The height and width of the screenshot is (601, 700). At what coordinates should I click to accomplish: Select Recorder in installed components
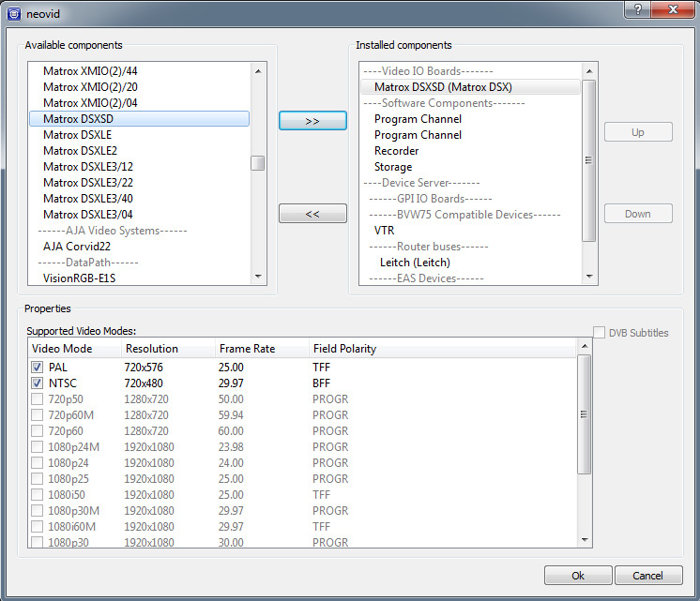(x=470, y=151)
